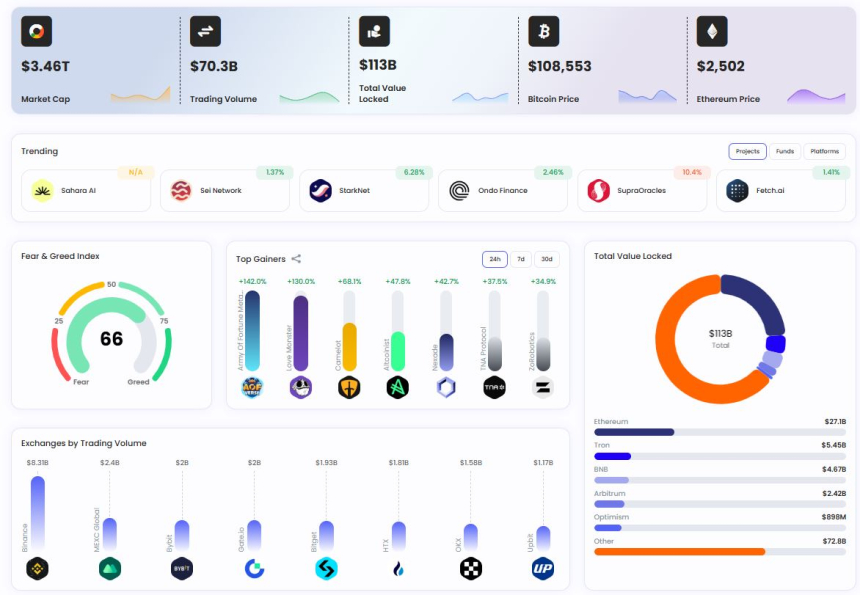This screenshot has height=595, width=860.
Task: Open the share icon beside Top Gainers
Action: [x=296, y=259]
